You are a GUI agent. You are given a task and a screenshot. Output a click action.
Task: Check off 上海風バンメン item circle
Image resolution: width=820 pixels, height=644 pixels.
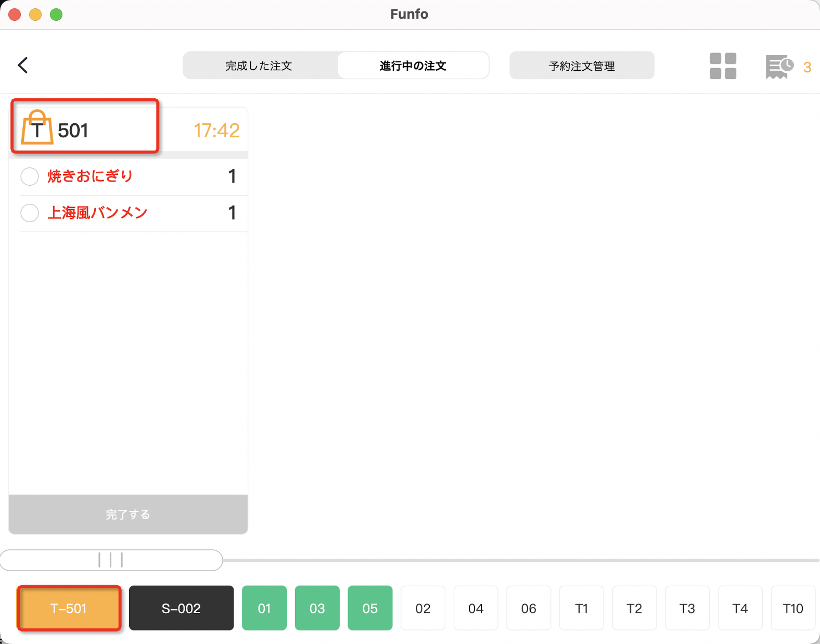[x=30, y=213]
